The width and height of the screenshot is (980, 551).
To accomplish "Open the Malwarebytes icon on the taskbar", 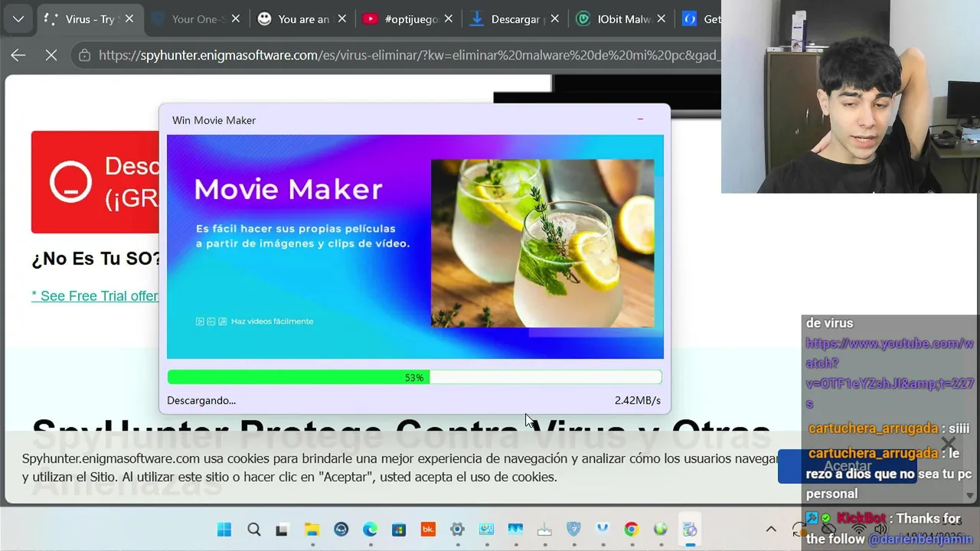I will tap(603, 530).
